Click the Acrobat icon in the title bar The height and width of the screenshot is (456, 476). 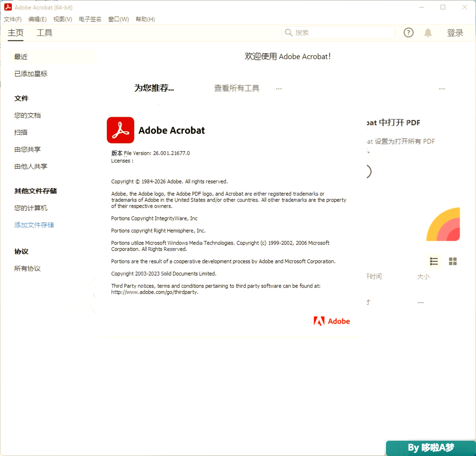[x=8, y=7]
